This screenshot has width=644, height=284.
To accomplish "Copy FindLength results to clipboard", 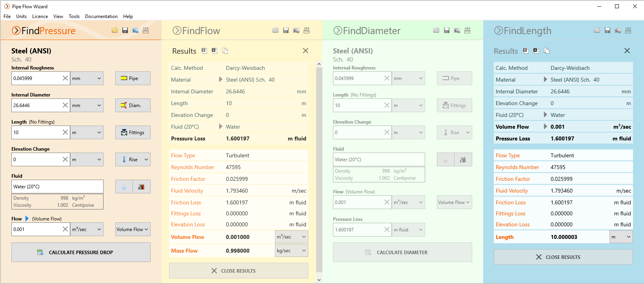I will (x=547, y=51).
